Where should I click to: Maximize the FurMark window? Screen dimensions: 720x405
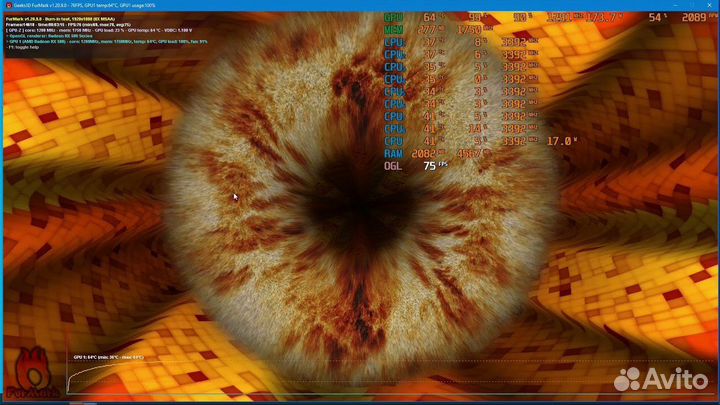pos(692,5)
